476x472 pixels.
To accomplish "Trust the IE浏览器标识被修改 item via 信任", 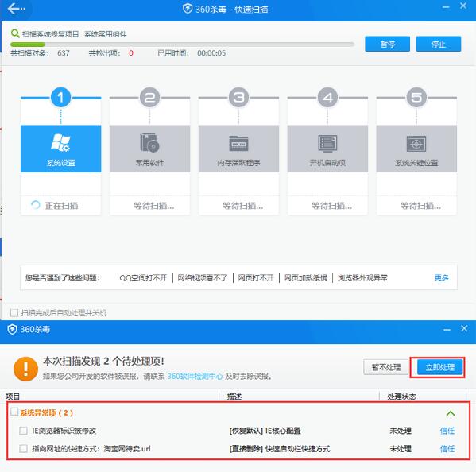I will coord(447,431).
